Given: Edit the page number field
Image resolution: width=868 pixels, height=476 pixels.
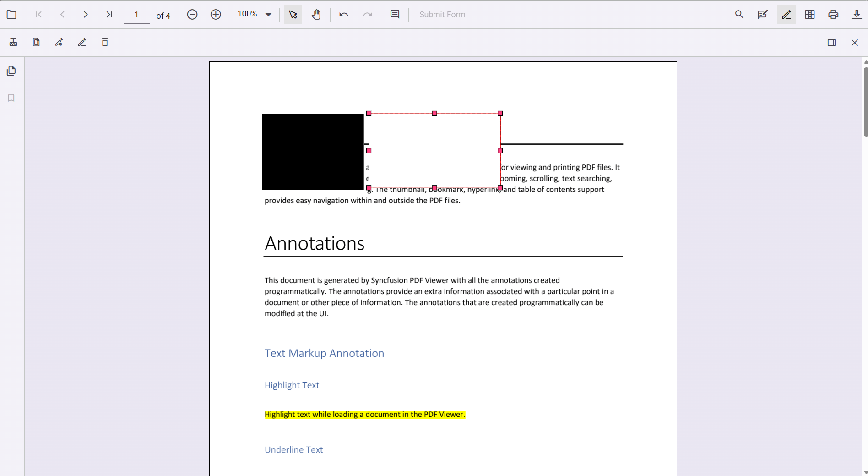Looking at the screenshot, I should coord(136,14).
